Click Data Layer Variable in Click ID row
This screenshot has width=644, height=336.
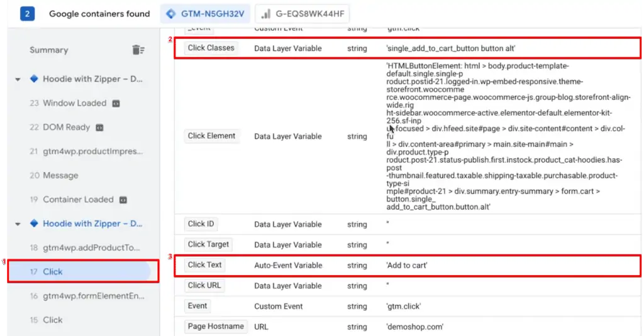coord(287,224)
